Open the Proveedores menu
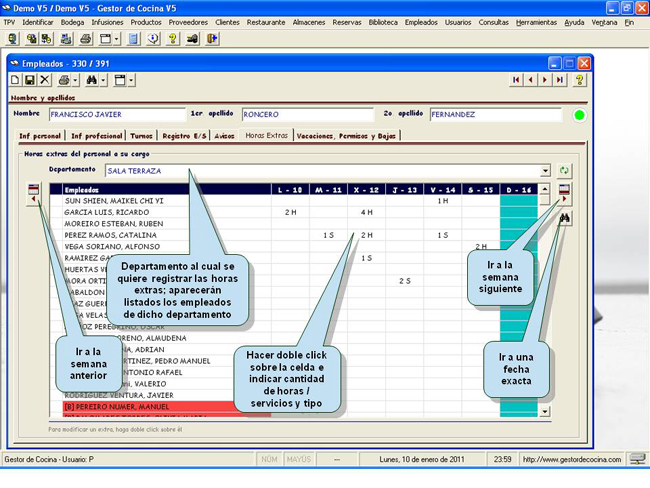 click(187, 21)
